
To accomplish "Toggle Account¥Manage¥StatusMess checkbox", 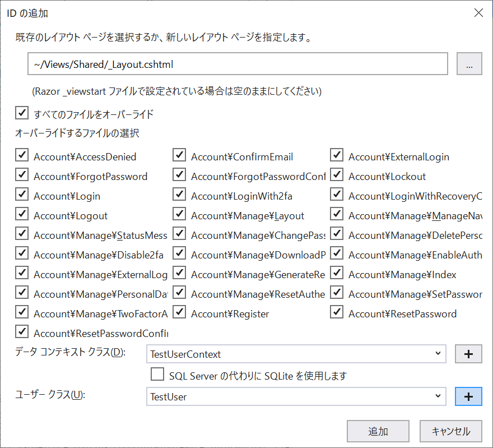I will click(x=22, y=234).
